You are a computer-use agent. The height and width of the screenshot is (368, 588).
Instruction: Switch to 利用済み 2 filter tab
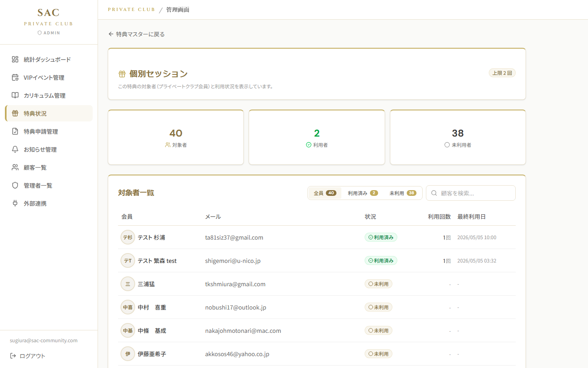click(x=363, y=193)
